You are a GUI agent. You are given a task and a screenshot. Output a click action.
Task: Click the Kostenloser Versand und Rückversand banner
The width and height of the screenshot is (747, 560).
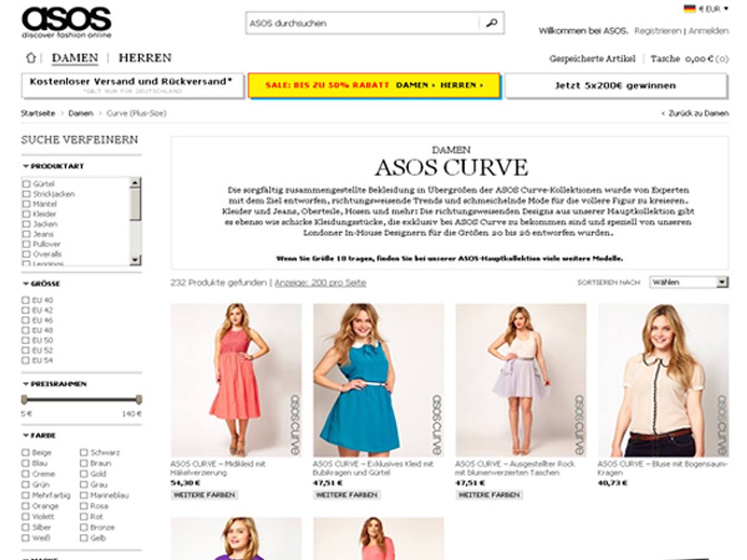tap(133, 86)
